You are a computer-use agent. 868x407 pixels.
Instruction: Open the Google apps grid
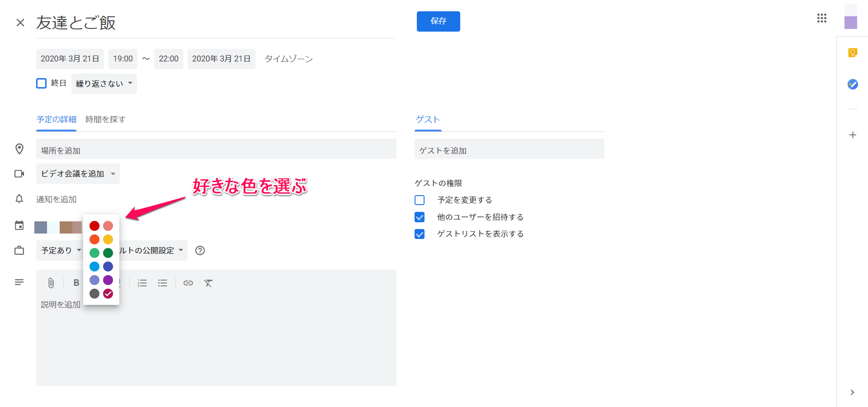click(822, 18)
